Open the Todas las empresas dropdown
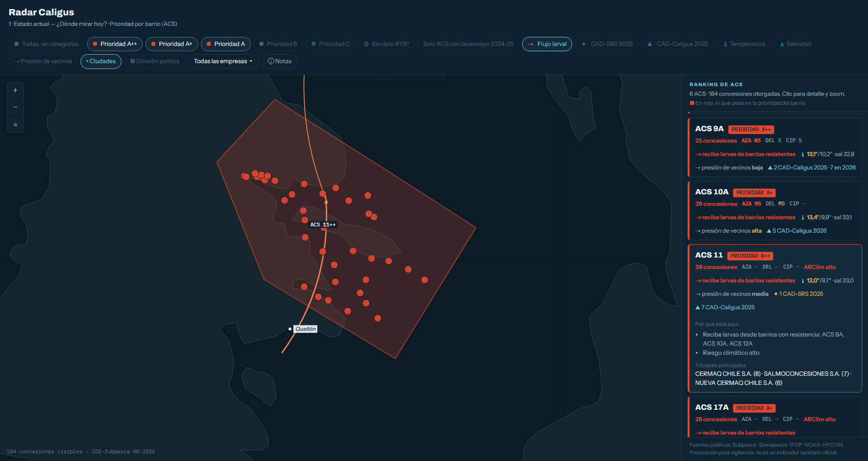The image size is (868, 461). click(223, 61)
